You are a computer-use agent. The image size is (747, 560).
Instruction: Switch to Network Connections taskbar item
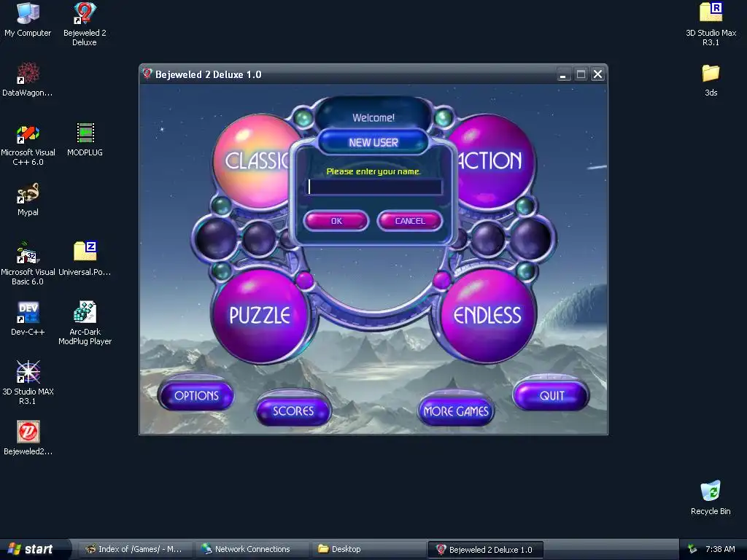tap(252, 549)
